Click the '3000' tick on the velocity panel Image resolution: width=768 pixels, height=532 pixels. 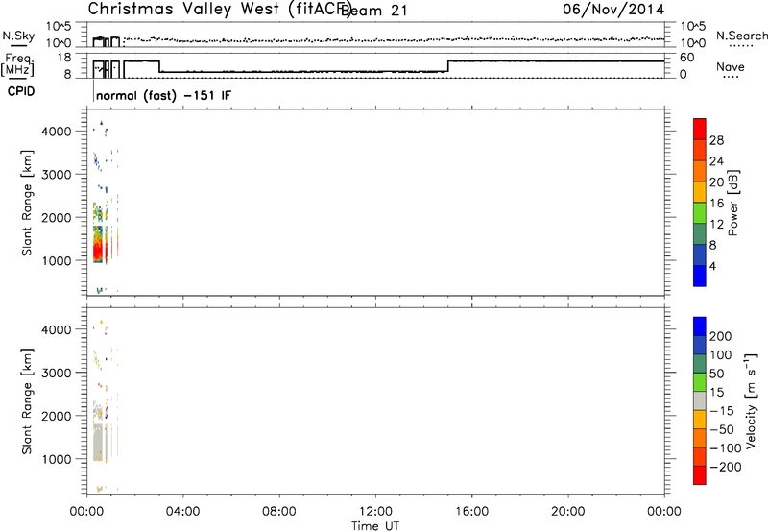coord(57,373)
